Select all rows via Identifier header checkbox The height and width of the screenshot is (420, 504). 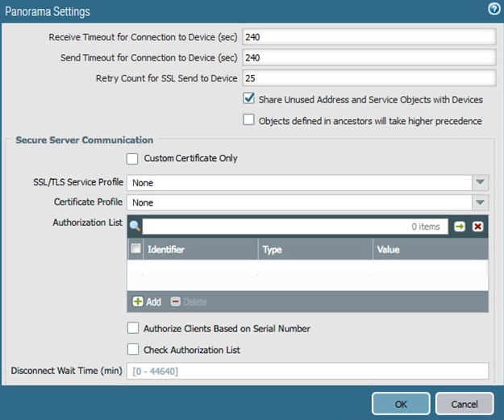(135, 248)
